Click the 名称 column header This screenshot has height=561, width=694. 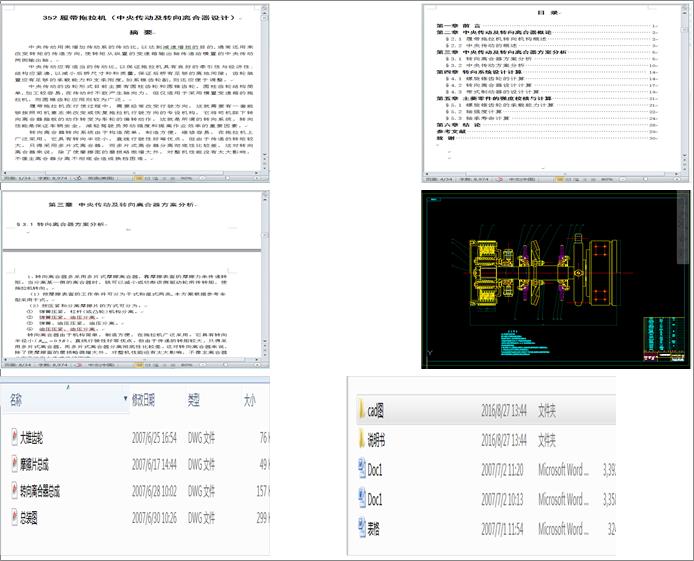click(x=17, y=398)
